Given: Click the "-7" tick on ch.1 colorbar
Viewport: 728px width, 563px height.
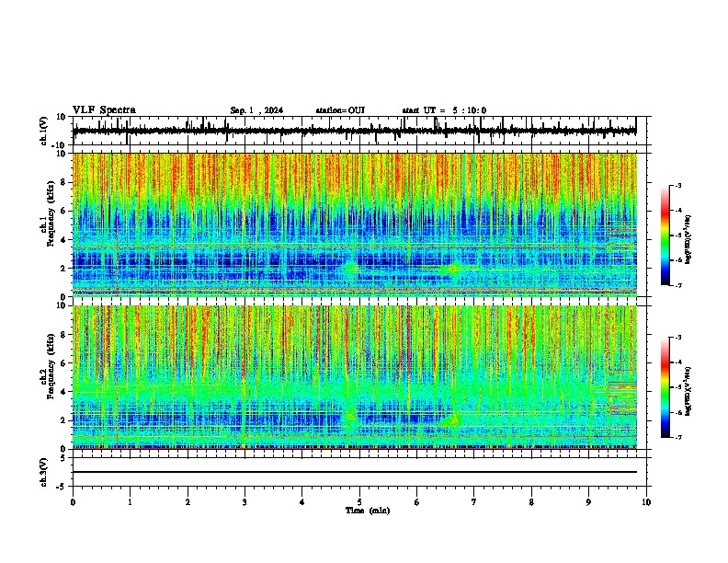Looking at the screenshot, I should 678,285.
